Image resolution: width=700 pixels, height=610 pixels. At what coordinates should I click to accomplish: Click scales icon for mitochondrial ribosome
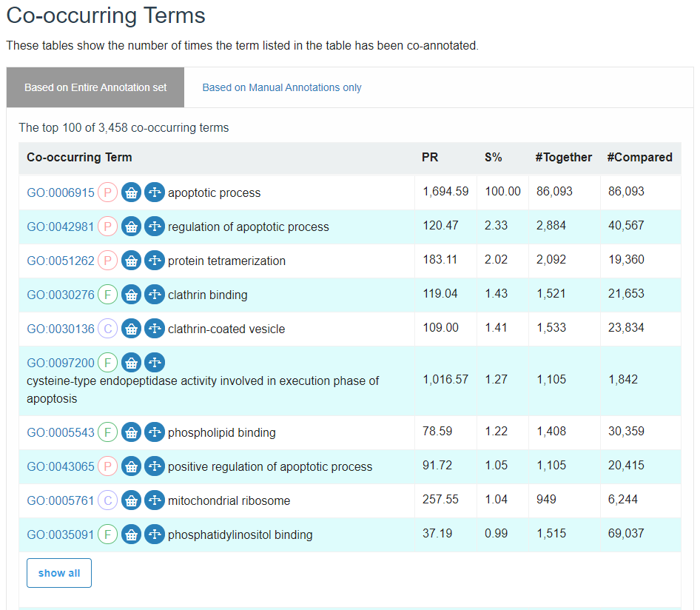tap(155, 500)
